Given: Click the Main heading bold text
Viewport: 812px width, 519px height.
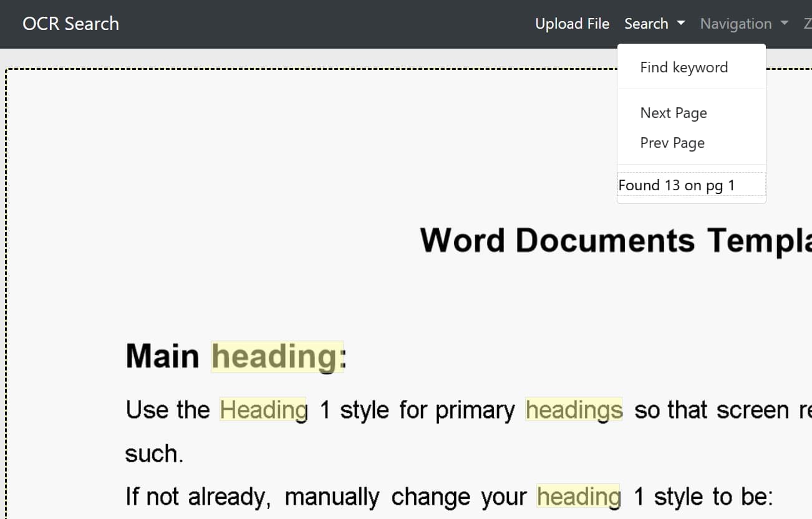Looking at the screenshot, I should pos(162,356).
